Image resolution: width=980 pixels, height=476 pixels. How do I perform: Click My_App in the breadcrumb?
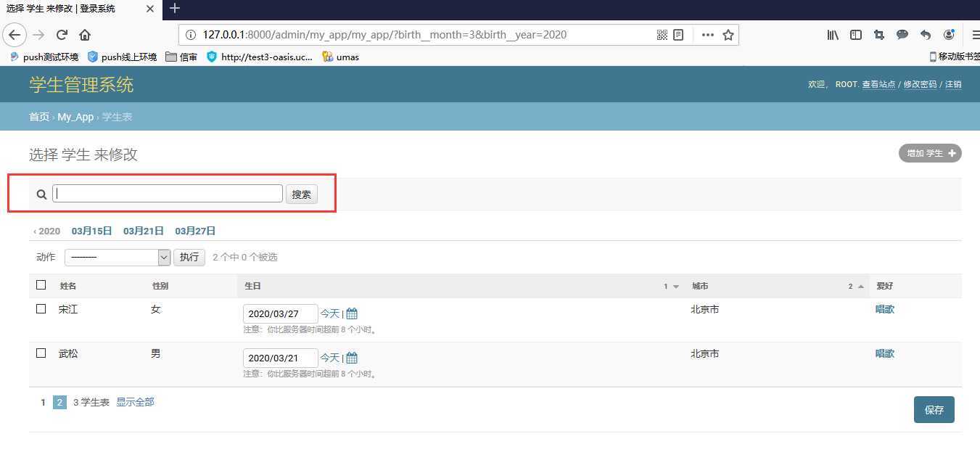(x=76, y=117)
